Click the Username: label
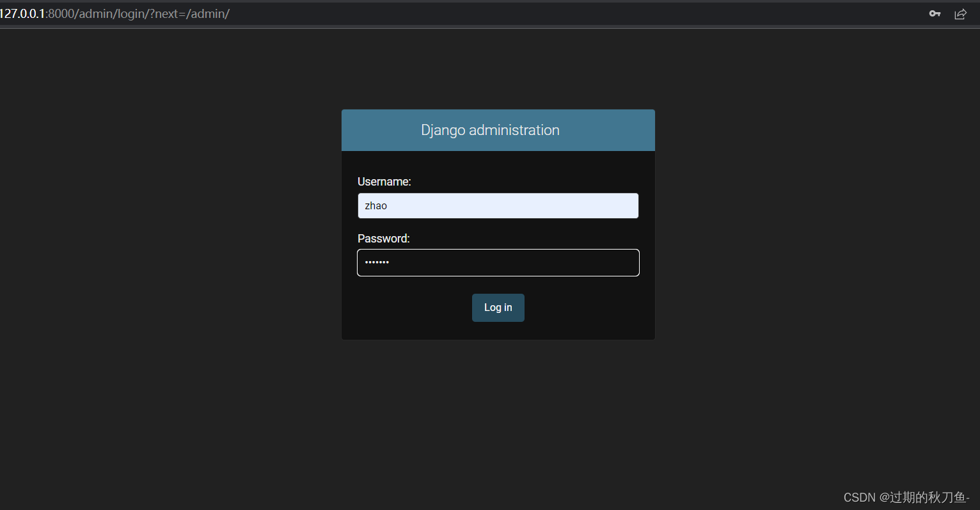The image size is (980, 510). [384, 182]
